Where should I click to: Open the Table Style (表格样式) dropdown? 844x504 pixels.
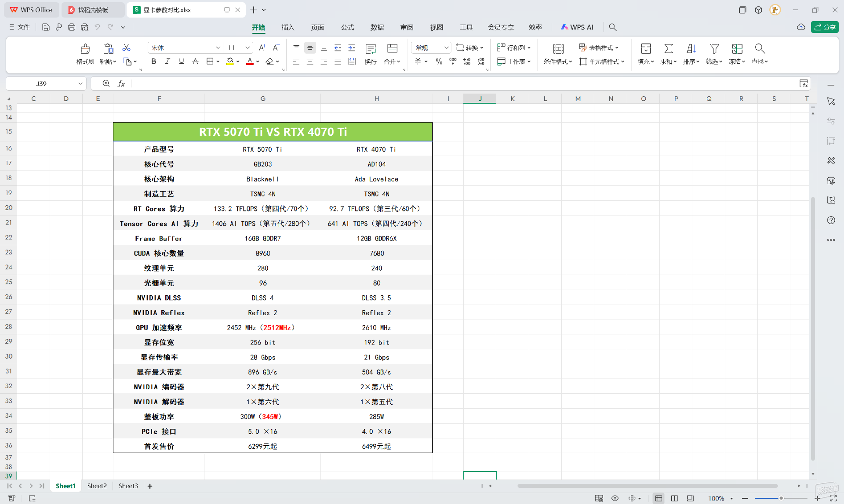coord(599,47)
